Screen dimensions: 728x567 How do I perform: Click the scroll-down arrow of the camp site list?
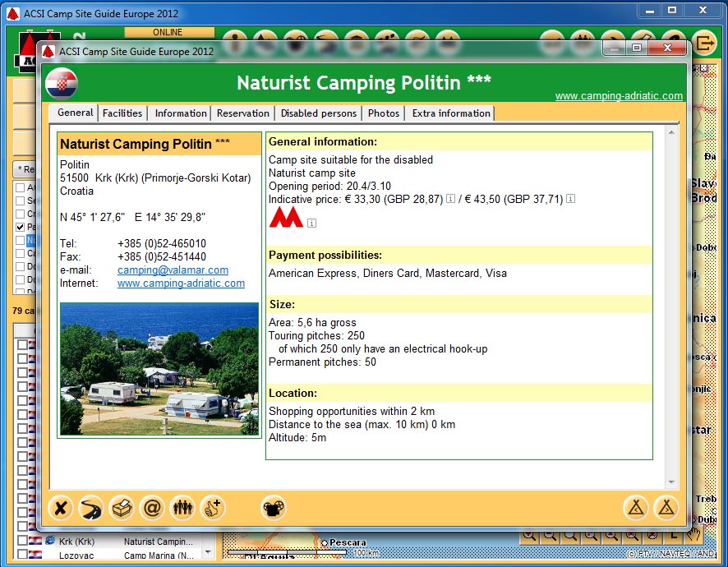208,552
